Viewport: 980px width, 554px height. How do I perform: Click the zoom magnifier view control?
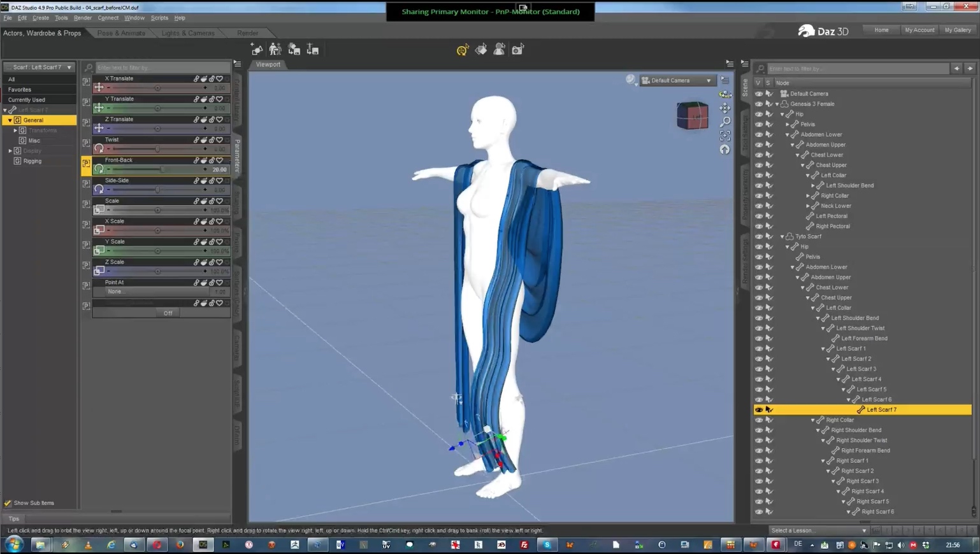[724, 122]
